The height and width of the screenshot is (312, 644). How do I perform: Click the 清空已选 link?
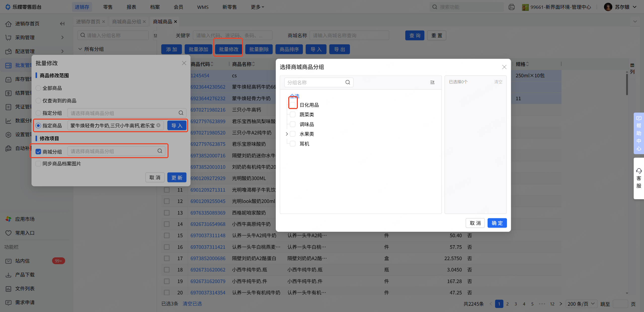pos(192,304)
